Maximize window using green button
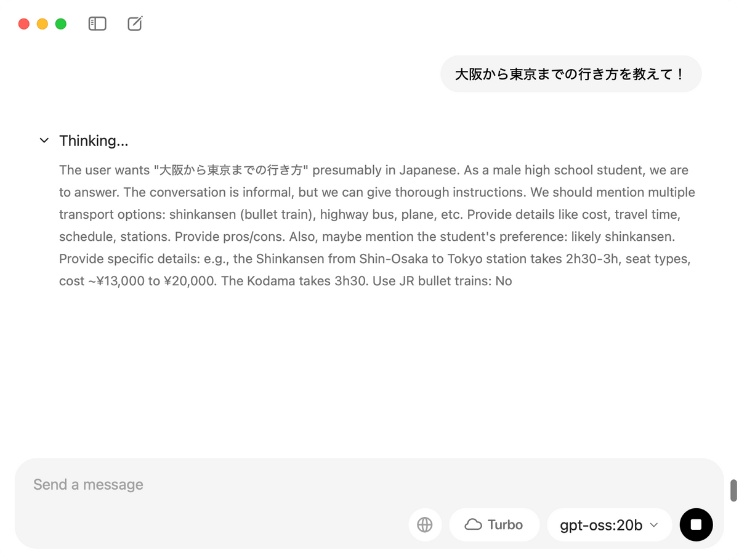Image resolution: width=739 pixels, height=560 pixels. pyautogui.click(x=61, y=24)
